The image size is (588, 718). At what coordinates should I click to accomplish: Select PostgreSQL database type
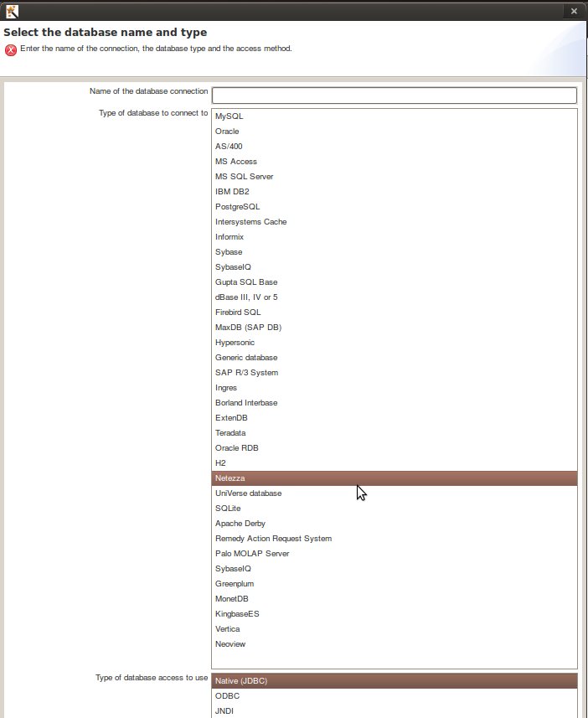(395, 207)
